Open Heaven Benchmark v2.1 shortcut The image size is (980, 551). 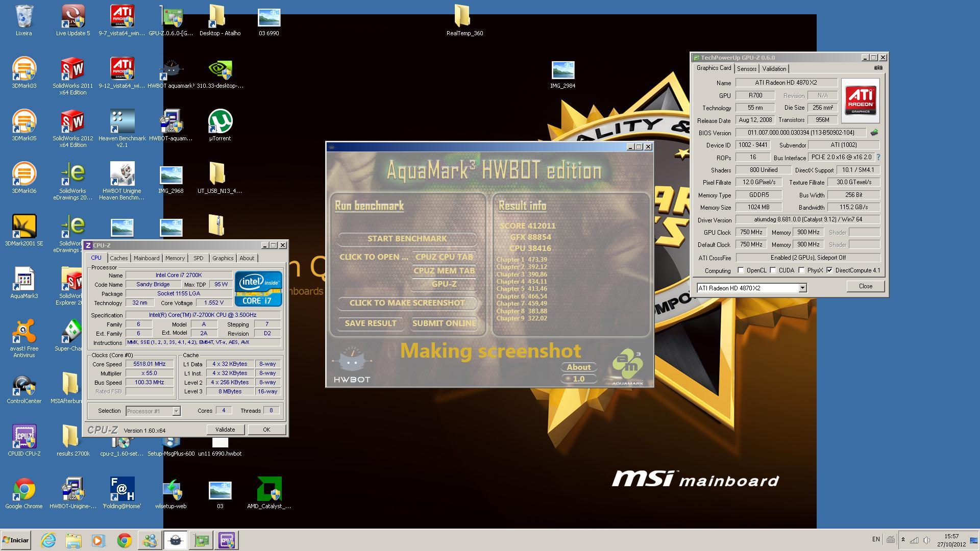pos(122,129)
